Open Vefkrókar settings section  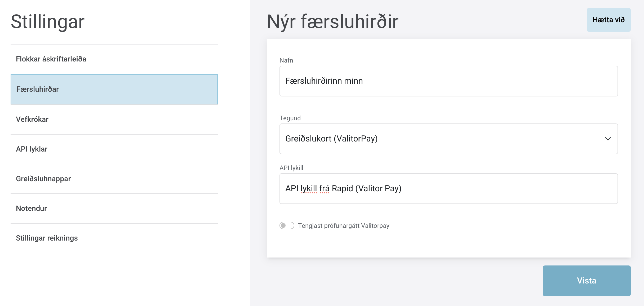pos(32,119)
